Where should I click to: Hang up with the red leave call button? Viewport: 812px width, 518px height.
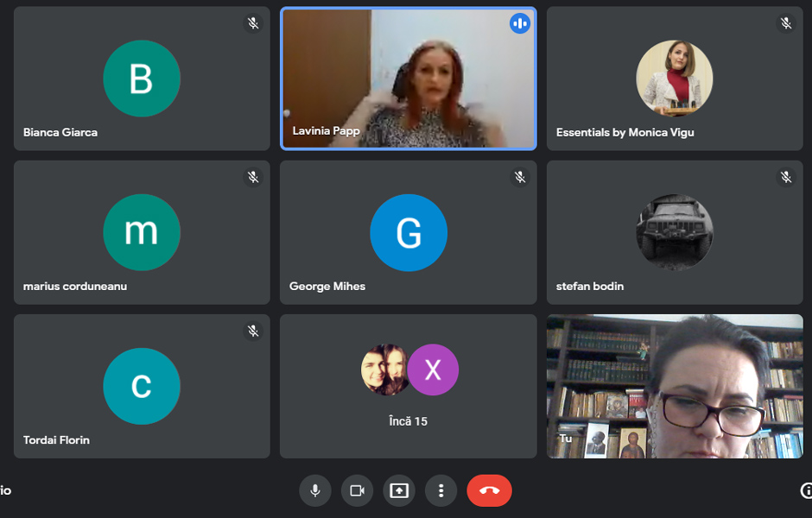tap(490, 490)
